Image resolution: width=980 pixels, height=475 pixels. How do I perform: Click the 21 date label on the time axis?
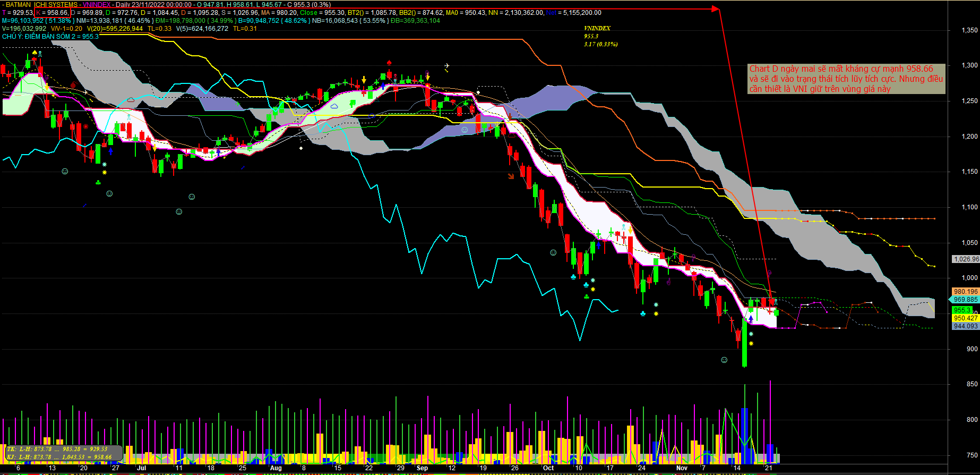[768, 468]
